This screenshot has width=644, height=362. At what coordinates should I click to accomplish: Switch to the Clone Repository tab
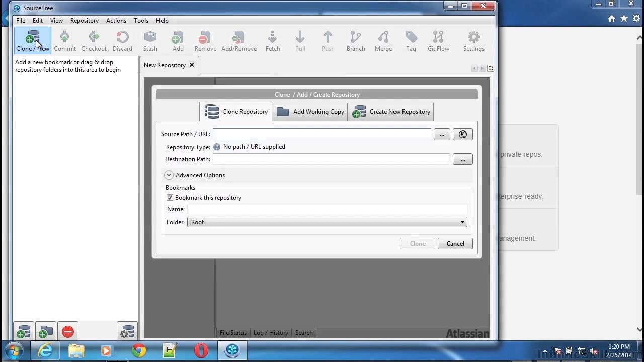[x=236, y=112]
